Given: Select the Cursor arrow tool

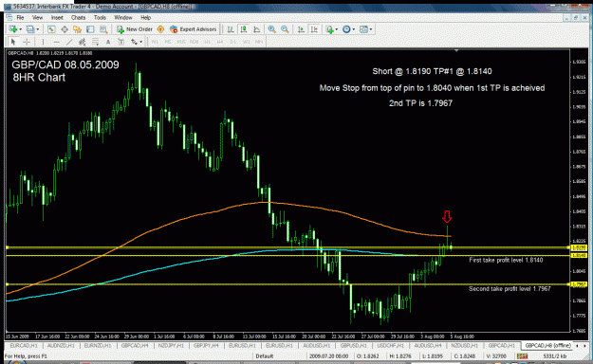Looking at the screenshot, I should (13, 42).
